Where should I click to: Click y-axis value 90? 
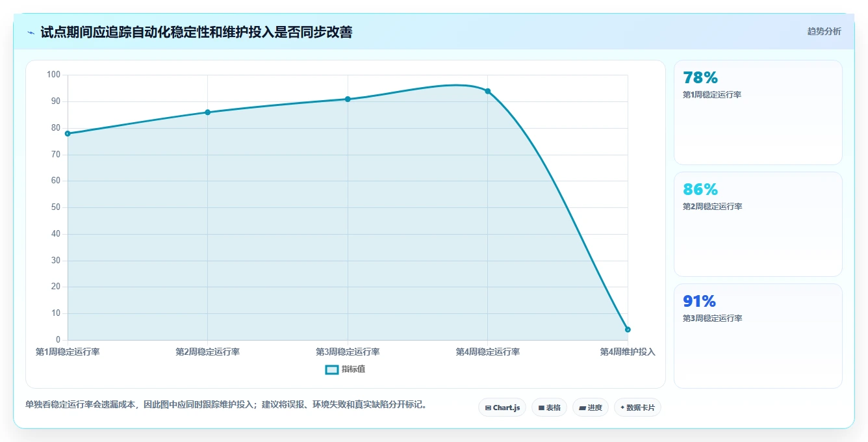click(56, 101)
